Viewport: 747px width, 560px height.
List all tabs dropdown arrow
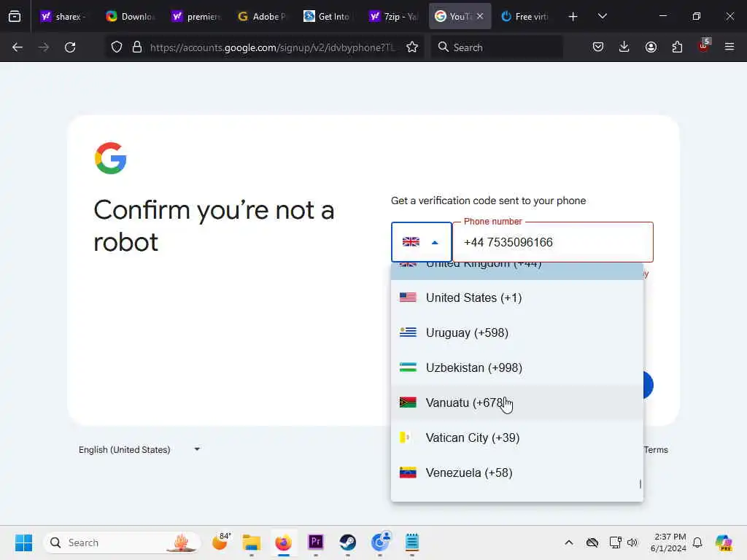point(602,17)
